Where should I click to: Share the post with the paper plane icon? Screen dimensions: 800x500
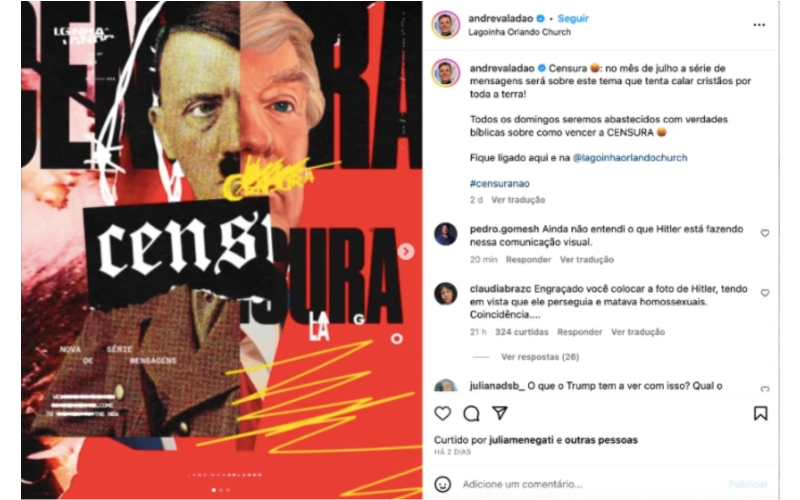[499, 413]
